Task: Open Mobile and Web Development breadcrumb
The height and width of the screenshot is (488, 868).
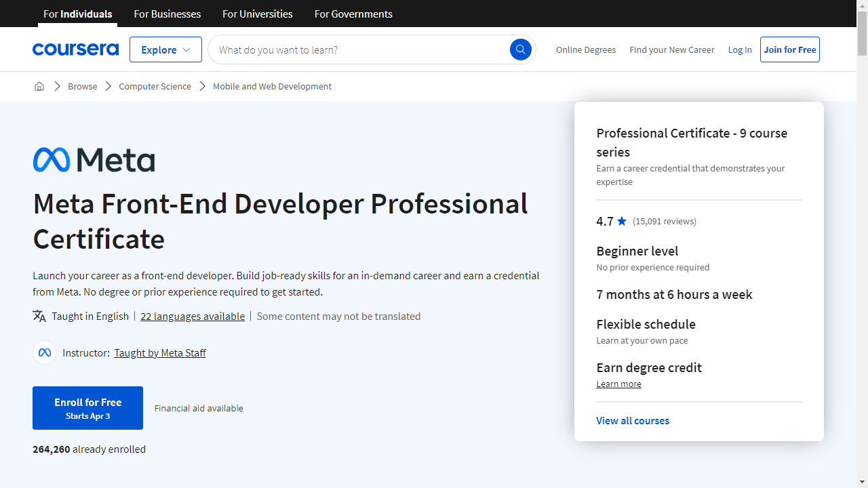Action: [272, 86]
